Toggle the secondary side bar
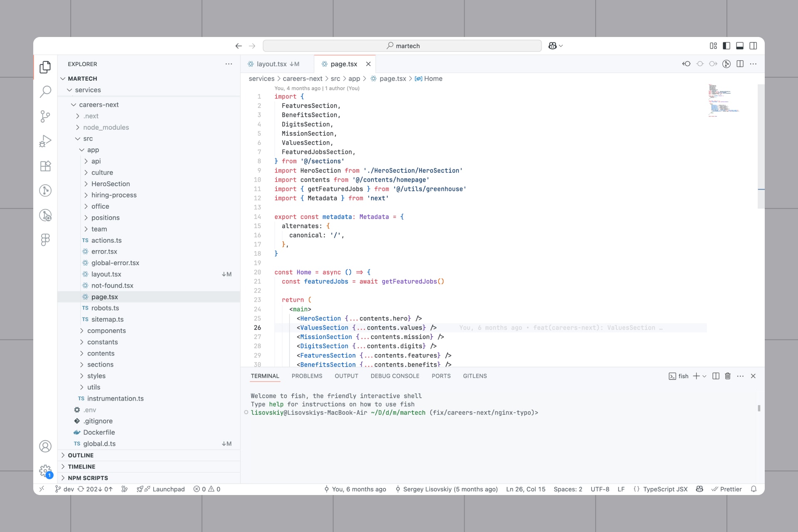The width and height of the screenshot is (798, 532). pos(753,46)
